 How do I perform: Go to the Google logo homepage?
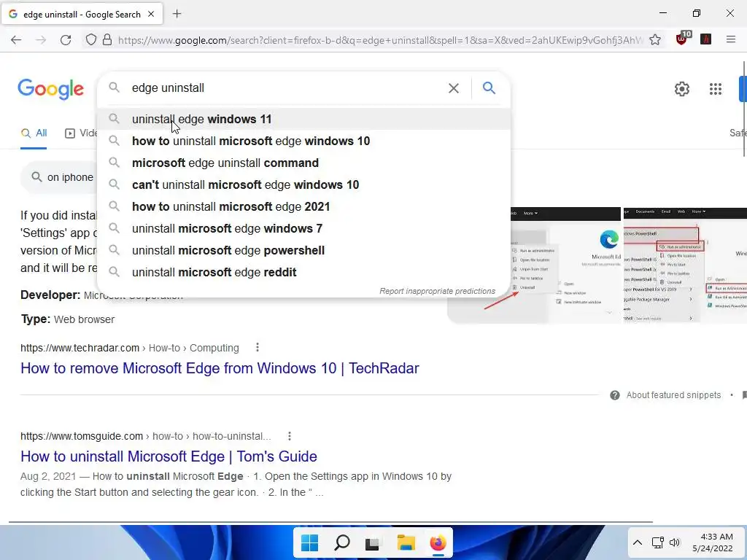pyautogui.click(x=50, y=89)
